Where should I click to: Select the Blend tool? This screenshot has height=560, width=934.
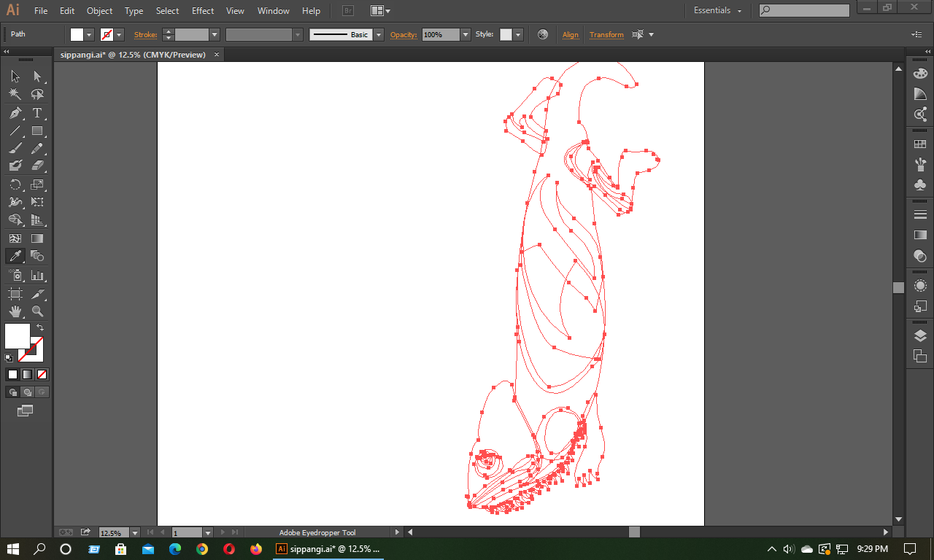pyautogui.click(x=37, y=256)
